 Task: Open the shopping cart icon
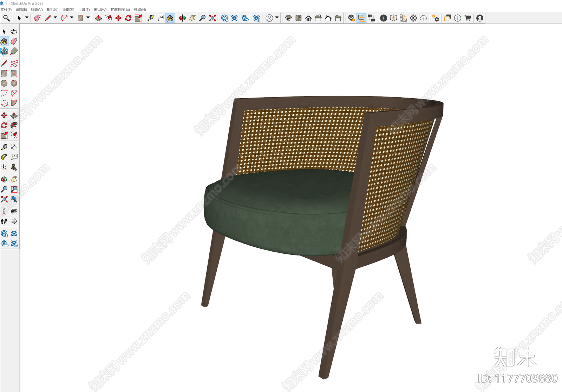coord(468,18)
